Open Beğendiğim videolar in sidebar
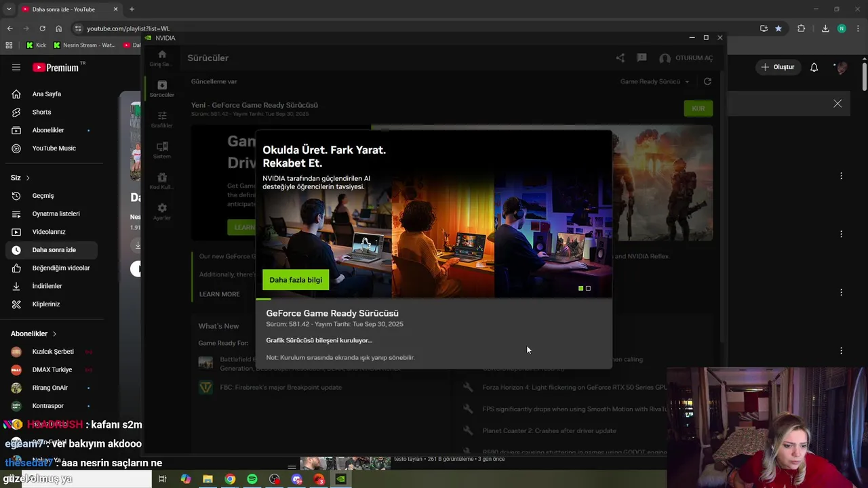This screenshot has height=488, width=868. tap(52, 268)
